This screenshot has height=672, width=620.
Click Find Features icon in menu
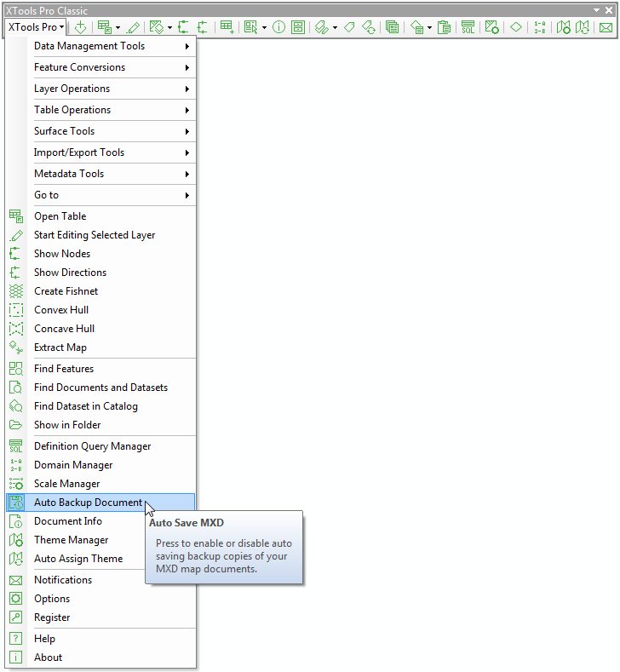tap(16, 369)
